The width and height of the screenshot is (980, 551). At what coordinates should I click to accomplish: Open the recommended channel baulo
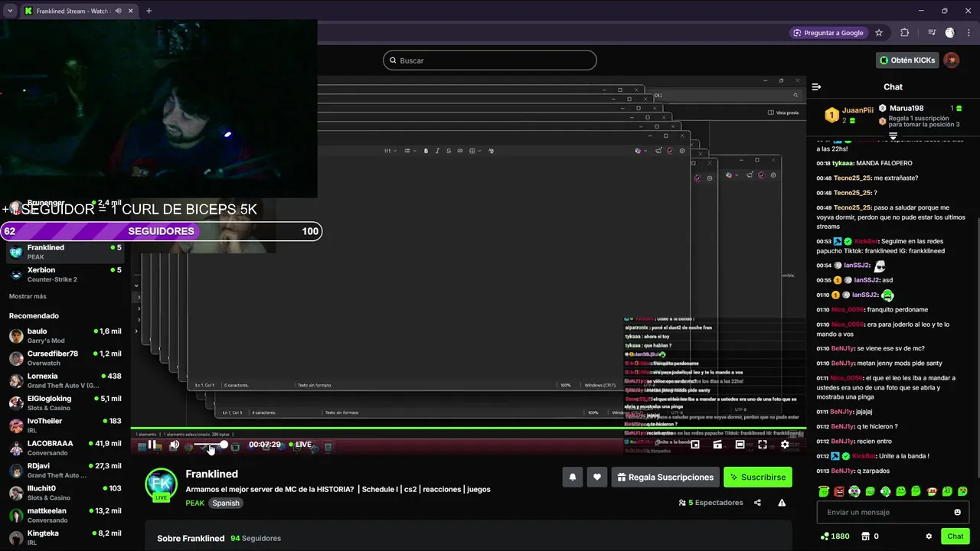tap(65, 335)
